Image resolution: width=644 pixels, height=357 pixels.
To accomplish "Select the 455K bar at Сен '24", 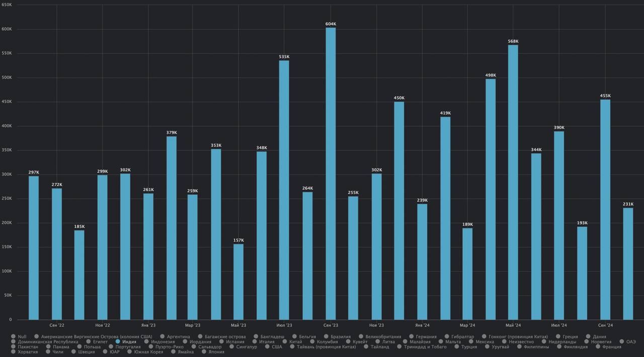I will pos(605,209).
